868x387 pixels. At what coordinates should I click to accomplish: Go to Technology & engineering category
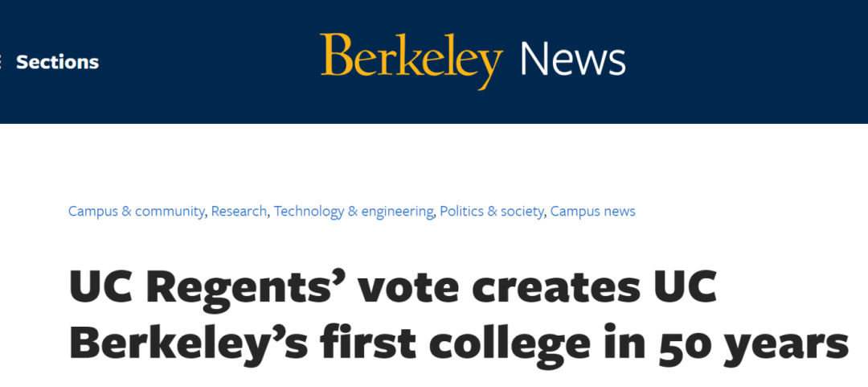coord(354,212)
